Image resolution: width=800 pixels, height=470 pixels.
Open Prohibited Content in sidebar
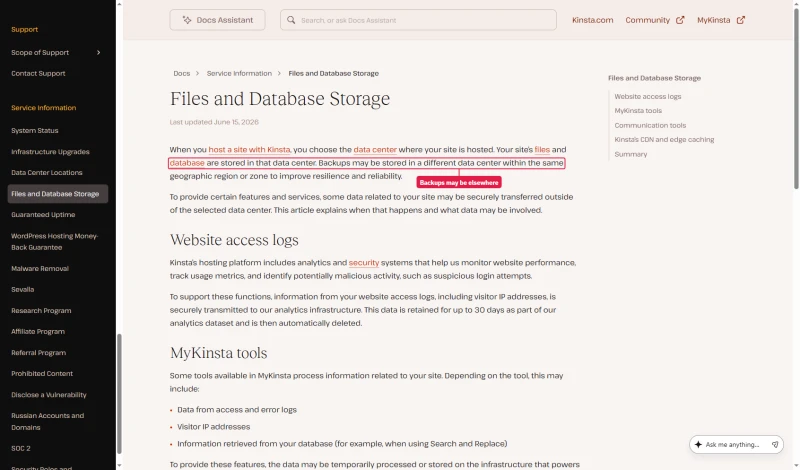coord(42,374)
